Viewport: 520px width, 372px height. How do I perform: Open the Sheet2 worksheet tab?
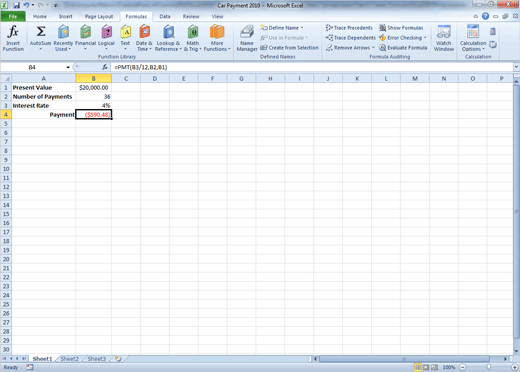(x=69, y=359)
